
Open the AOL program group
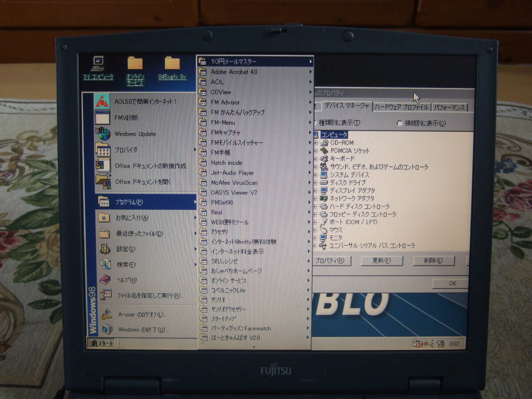[x=255, y=82]
